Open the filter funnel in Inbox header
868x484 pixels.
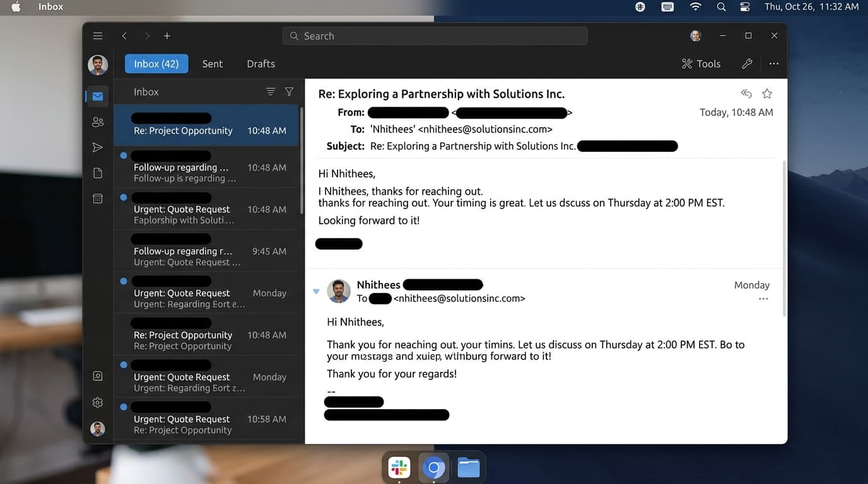[289, 91]
